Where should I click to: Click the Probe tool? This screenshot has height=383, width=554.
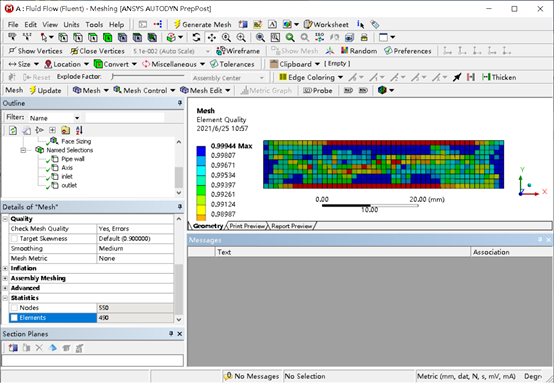318,90
